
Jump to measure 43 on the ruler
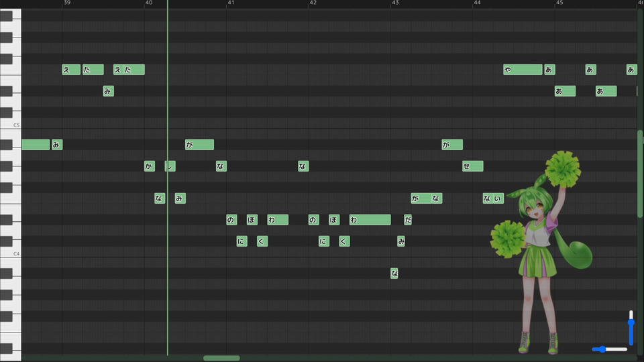click(395, 3)
